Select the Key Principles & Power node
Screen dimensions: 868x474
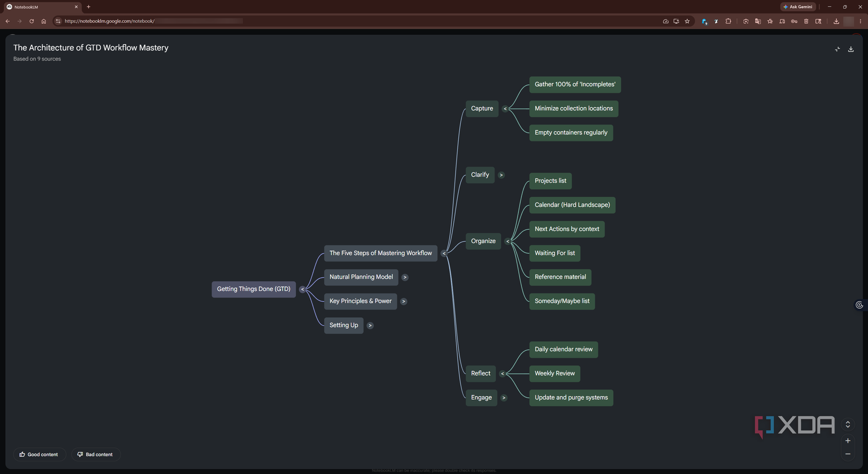click(360, 301)
